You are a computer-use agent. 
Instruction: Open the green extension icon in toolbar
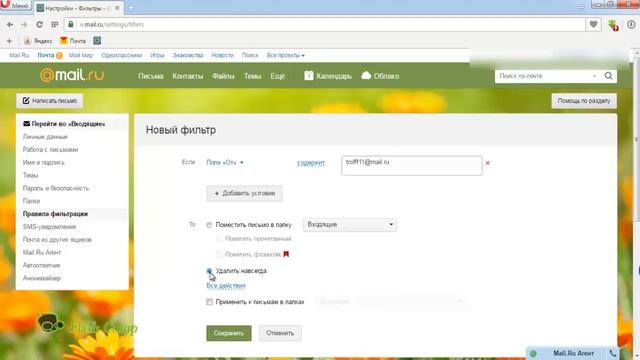point(613,25)
